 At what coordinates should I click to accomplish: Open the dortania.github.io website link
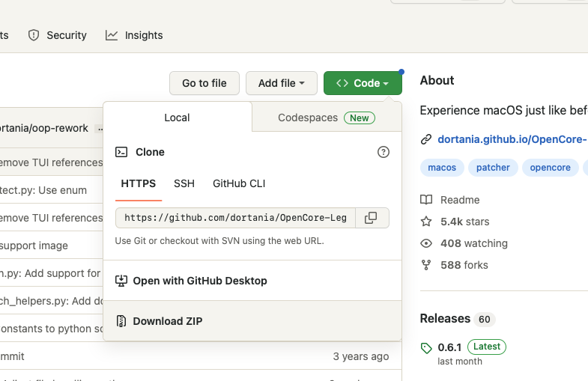click(x=512, y=139)
